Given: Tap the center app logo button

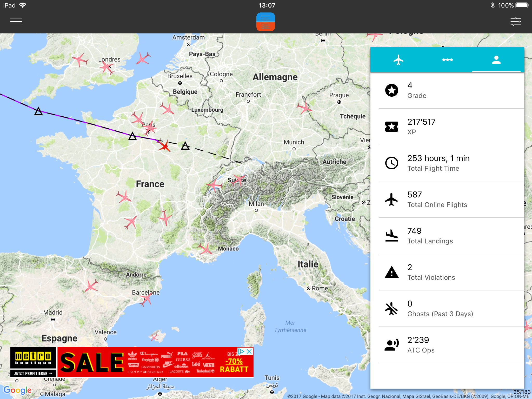Looking at the screenshot, I should pyautogui.click(x=265, y=22).
